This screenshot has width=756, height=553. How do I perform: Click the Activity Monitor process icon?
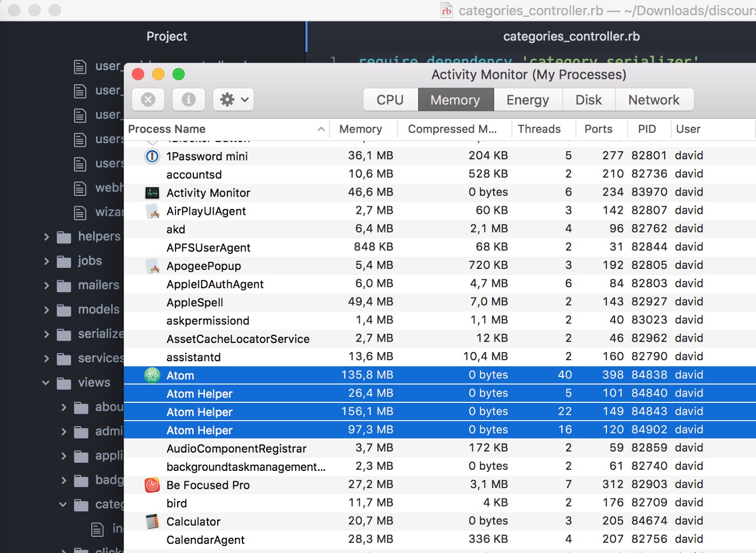coord(152,193)
